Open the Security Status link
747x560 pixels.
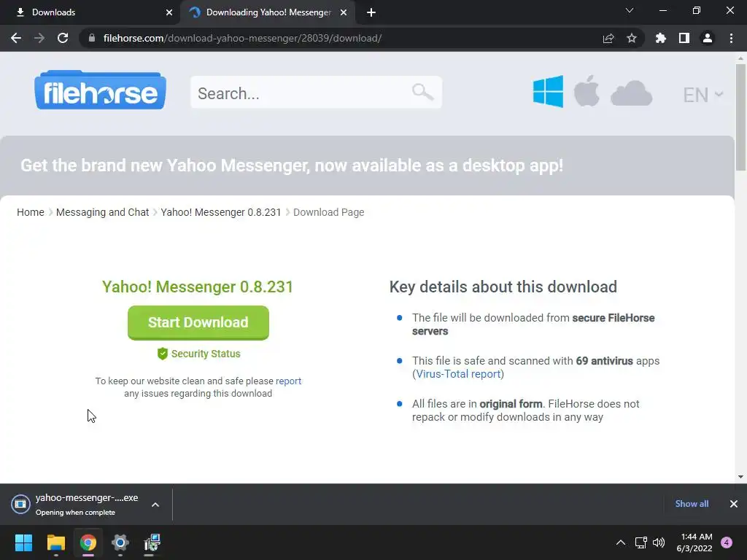(206, 354)
